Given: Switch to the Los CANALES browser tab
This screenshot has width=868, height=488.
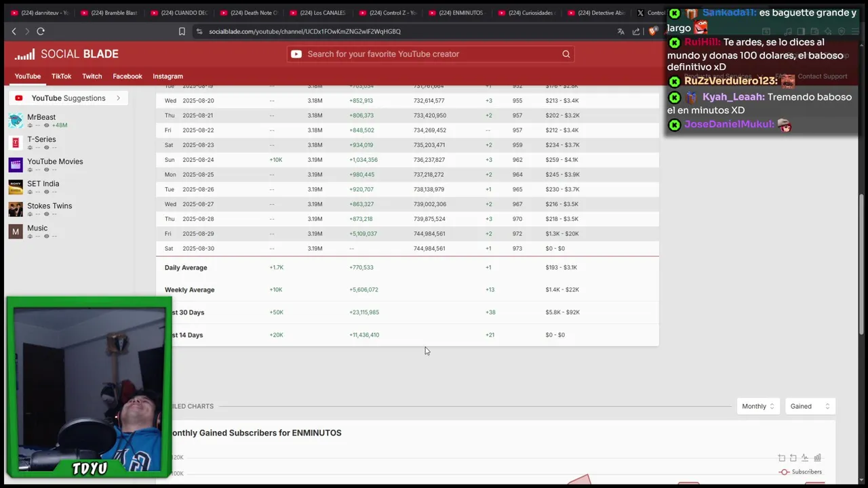Looking at the screenshot, I should tap(317, 13).
